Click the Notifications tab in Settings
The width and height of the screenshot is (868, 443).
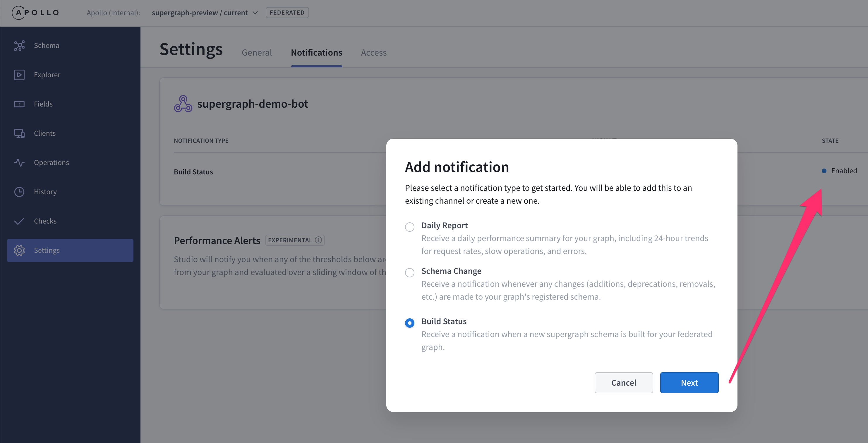tap(316, 53)
